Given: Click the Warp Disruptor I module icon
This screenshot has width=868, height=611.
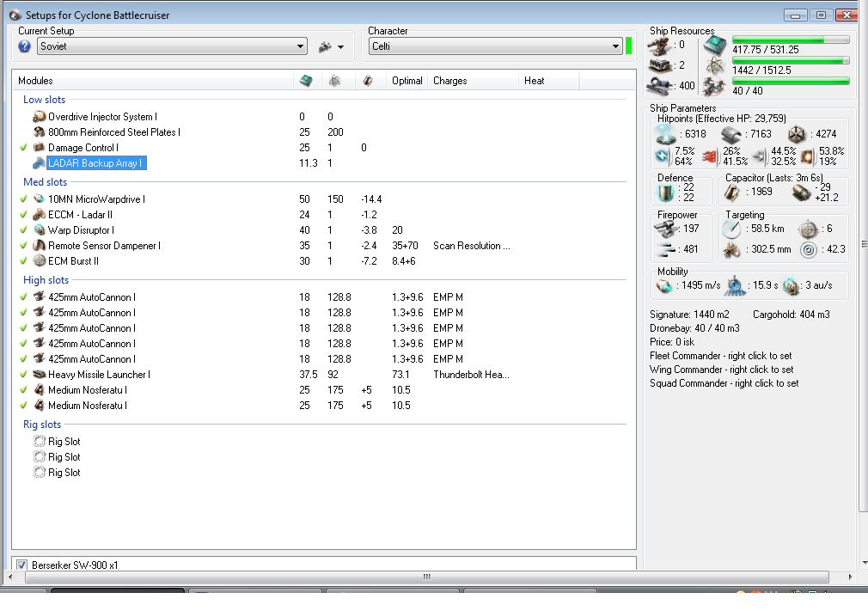Looking at the screenshot, I should [x=40, y=230].
